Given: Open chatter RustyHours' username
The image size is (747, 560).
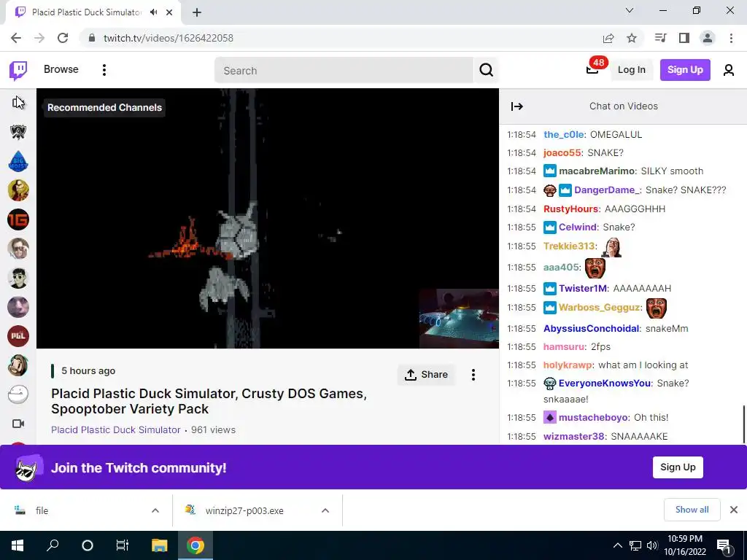Looking at the screenshot, I should point(570,209).
